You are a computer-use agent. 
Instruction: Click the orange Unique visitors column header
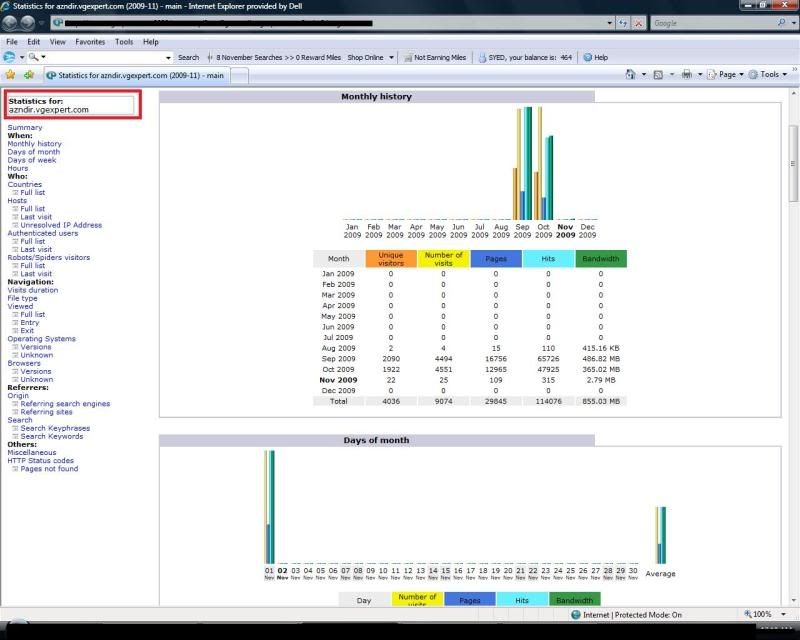pyautogui.click(x=391, y=258)
